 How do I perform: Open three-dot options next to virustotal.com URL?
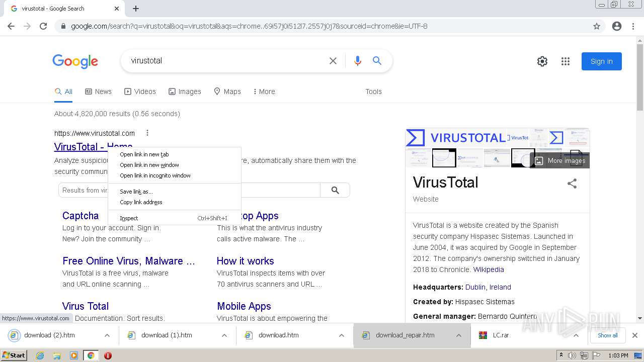coord(147,133)
